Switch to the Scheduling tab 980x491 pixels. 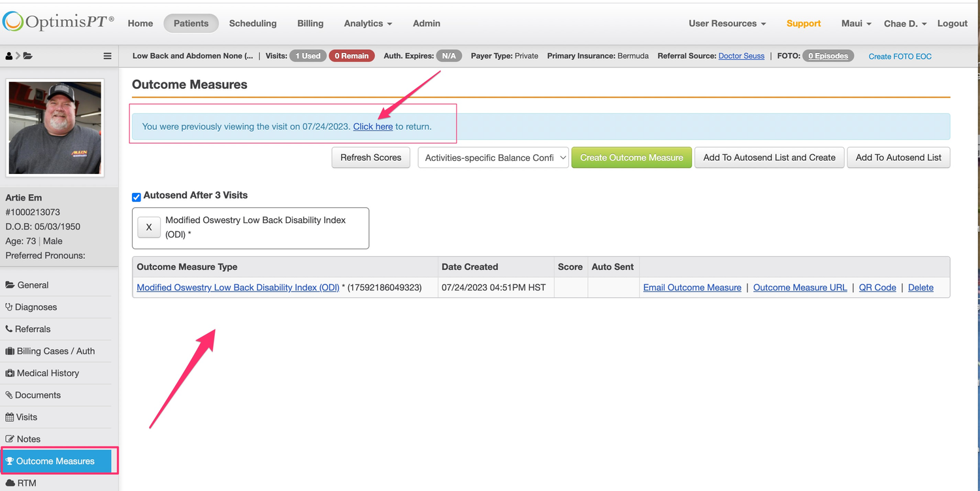point(253,24)
